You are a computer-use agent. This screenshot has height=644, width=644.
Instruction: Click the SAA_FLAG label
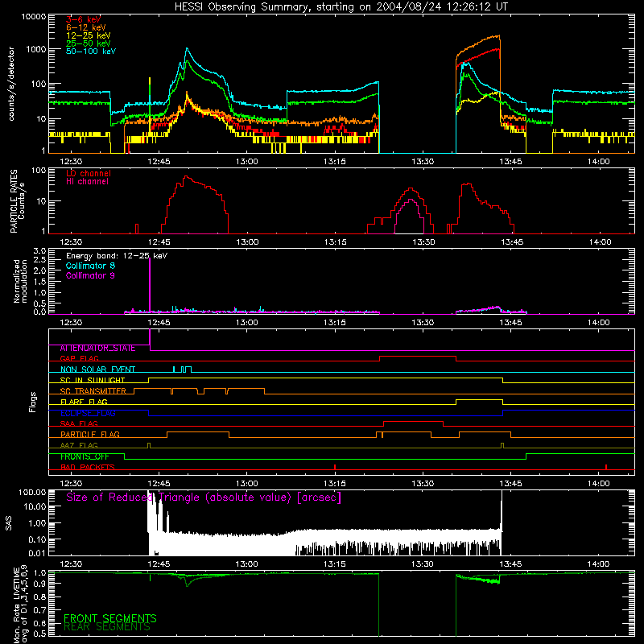click(79, 424)
